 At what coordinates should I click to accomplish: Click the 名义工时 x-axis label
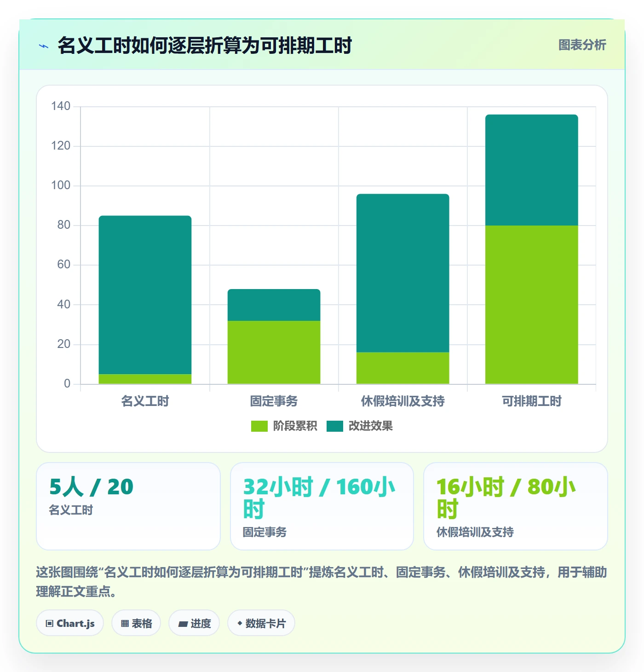[x=145, y=401]
